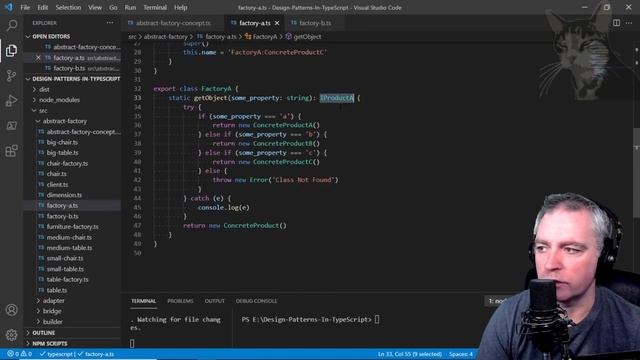Image resolution: width=640 pixels, height=360 pixels.
Task: Open the Edit menu
Action: 42,7
